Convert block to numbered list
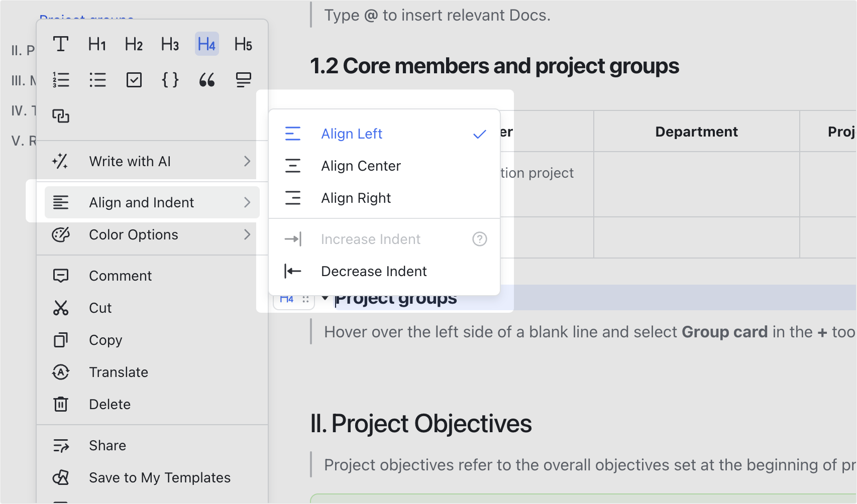857x504 pixels. 61,80
